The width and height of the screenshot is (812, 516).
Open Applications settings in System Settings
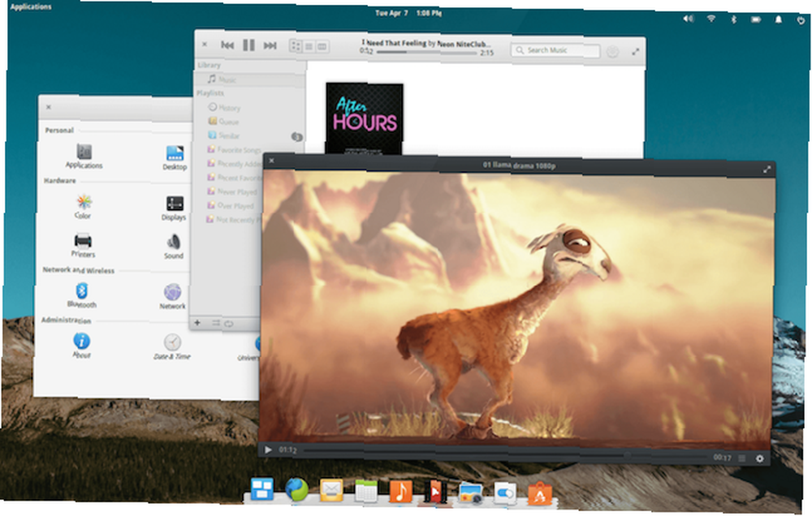tap(84, 156)
